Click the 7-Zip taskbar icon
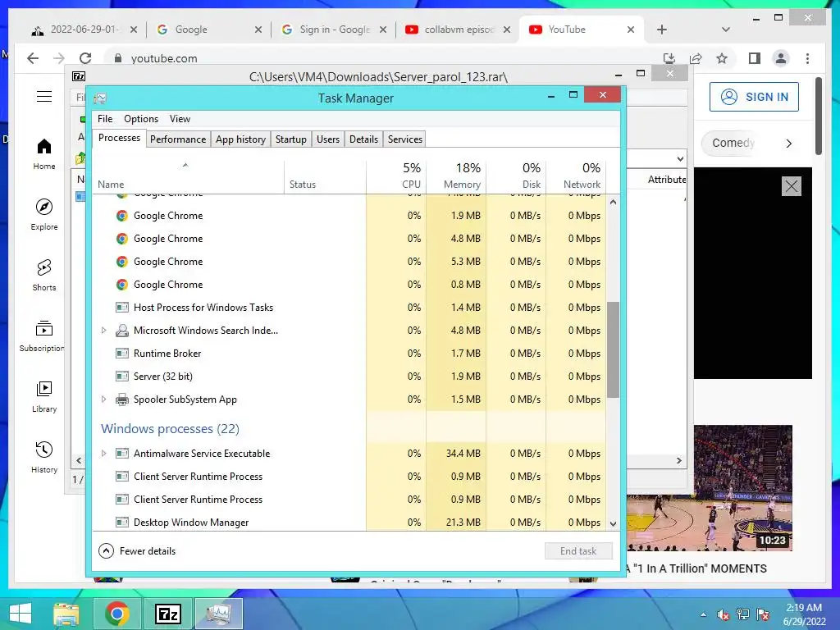Screen dimensions: 840x630 167,614
